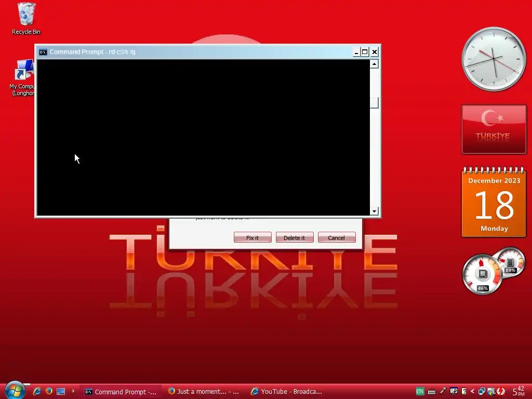Minimize the Command Prompt window
Viewport: 532px width, 399px height.
coord(356,52)
